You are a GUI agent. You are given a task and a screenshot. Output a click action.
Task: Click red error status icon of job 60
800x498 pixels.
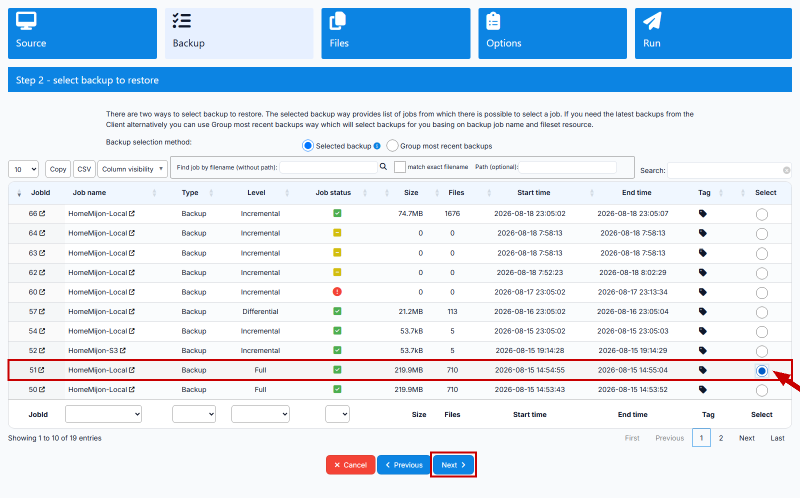pyautogui.click(x=337, y=292)
